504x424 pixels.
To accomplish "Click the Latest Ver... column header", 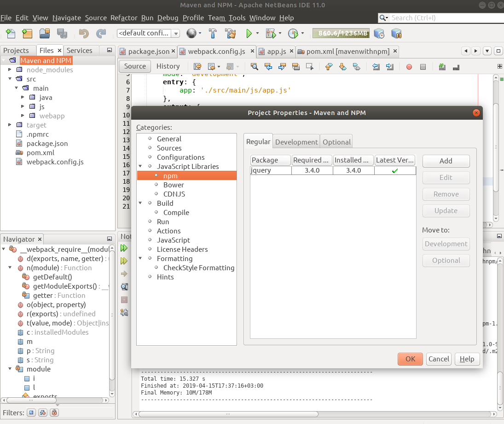I will coord(395,160).
